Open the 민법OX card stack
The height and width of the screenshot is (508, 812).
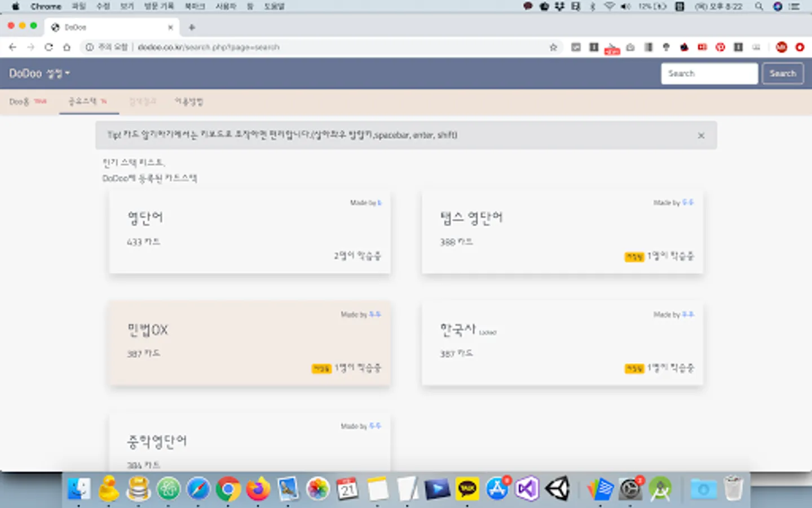[x=250, y=344]
